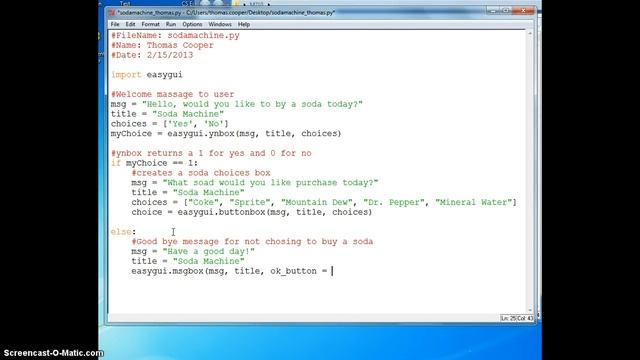This screenshot has height=360, width=640.
Task: Click the "Dr. Pepper" string in choices
Action: (394, 202)
